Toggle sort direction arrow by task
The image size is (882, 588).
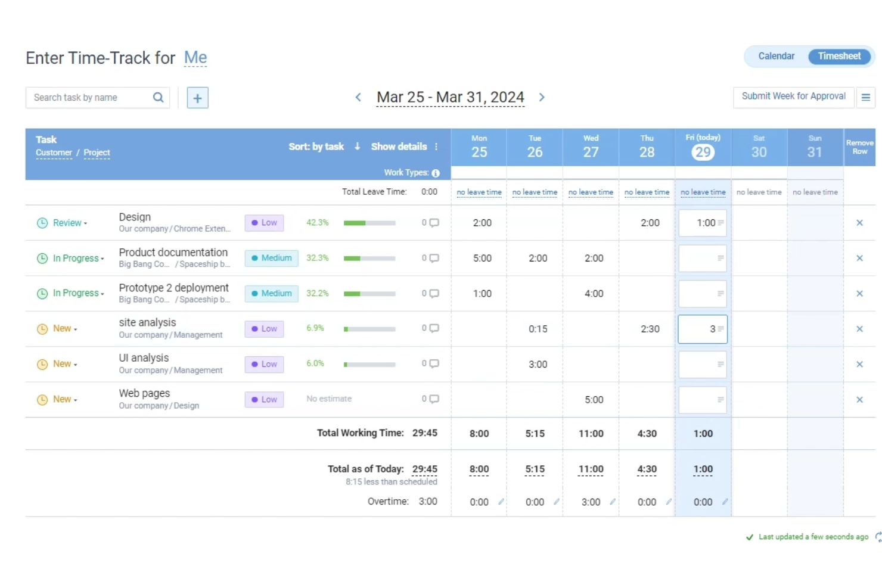point(357,147)
